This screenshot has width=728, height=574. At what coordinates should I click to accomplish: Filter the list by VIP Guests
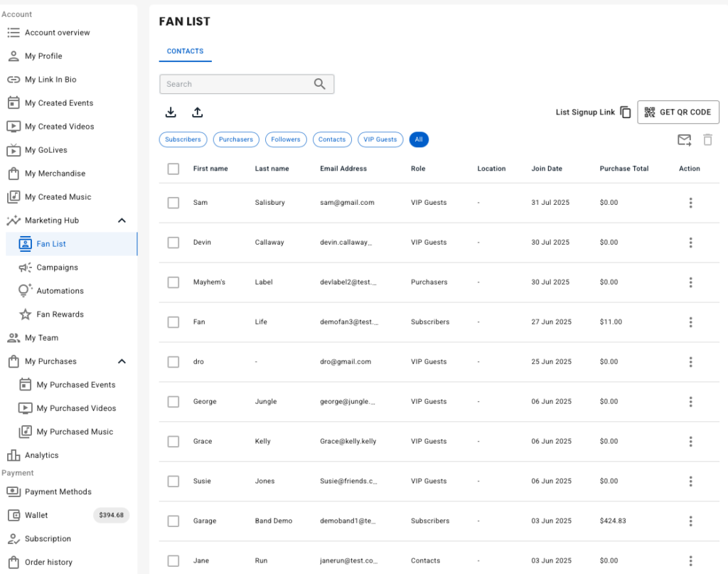tap(380, 139)
